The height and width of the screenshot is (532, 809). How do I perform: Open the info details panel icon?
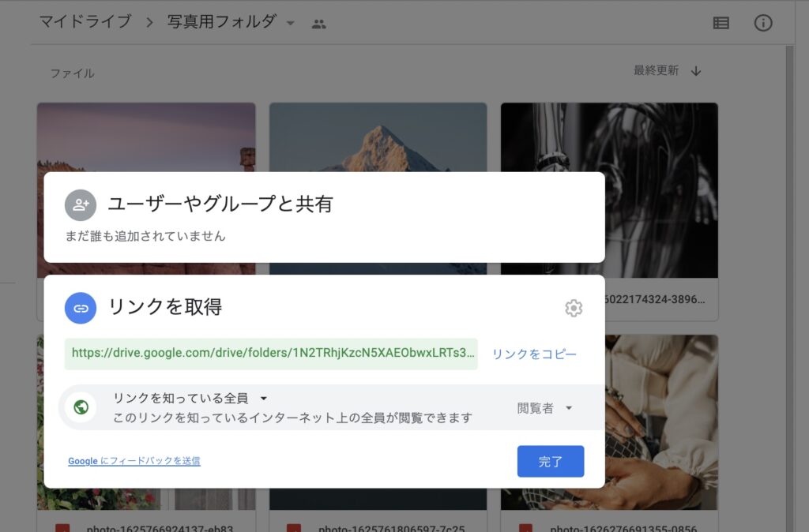coord(762,23)
